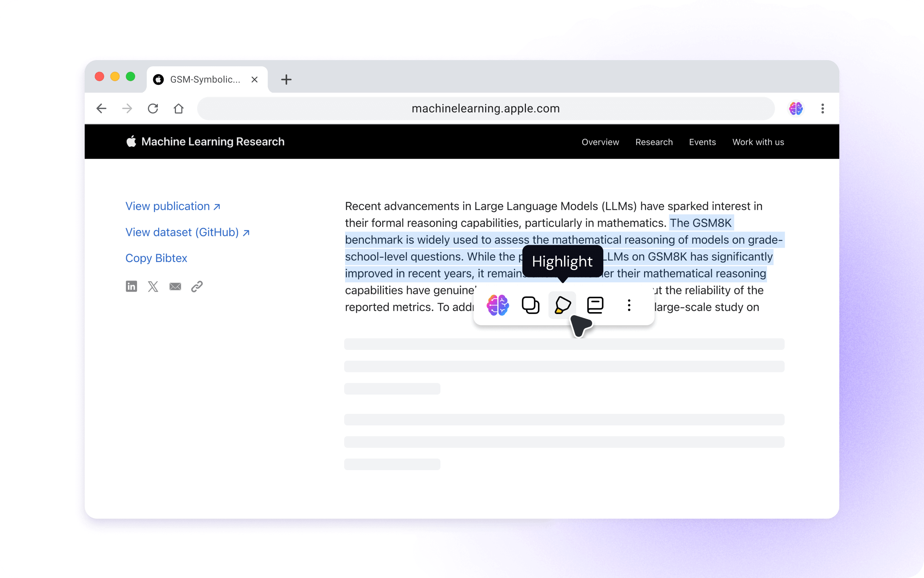Click the Highlight marker icon
The image size is (924, 578).
562,305
